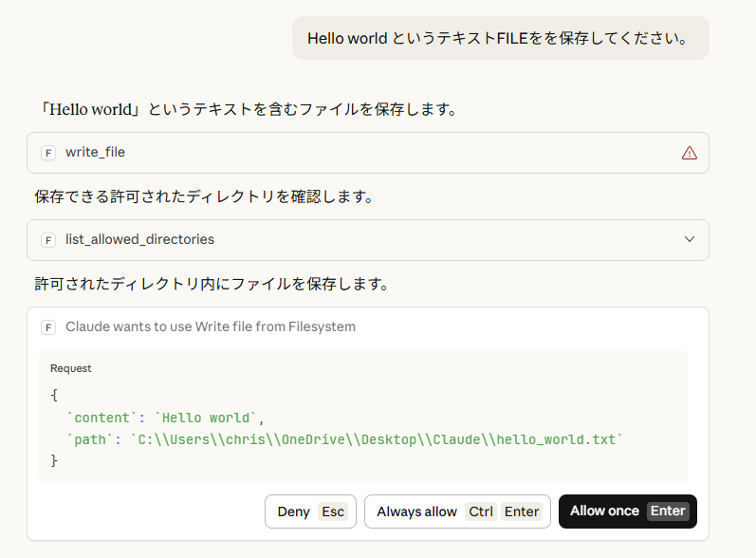This screenshot has height=558, width=756.
Task: Click 'Claude wants to use Write file' header text
Action: pyautogui.click(x=210, y=327)
